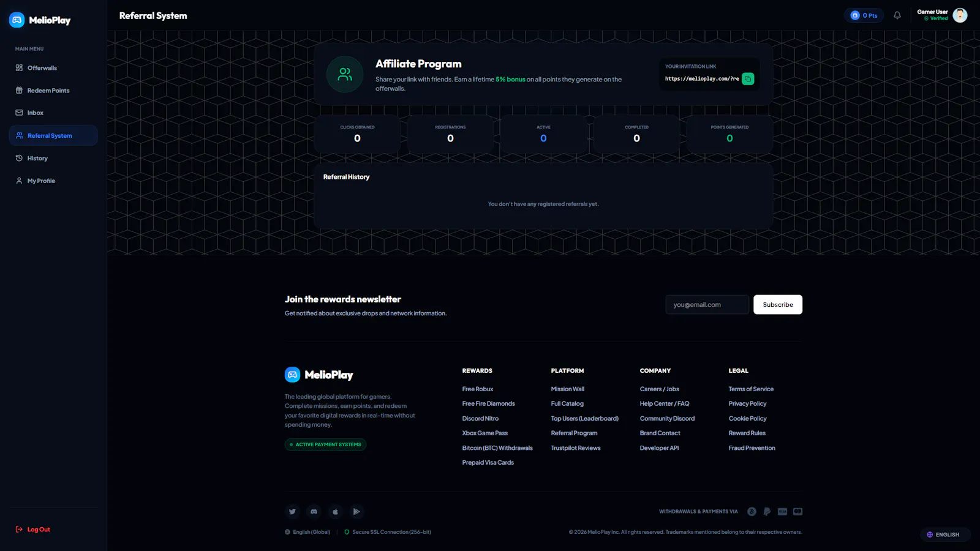
Task: Click the Discord social icon
Action: point(314,512)
